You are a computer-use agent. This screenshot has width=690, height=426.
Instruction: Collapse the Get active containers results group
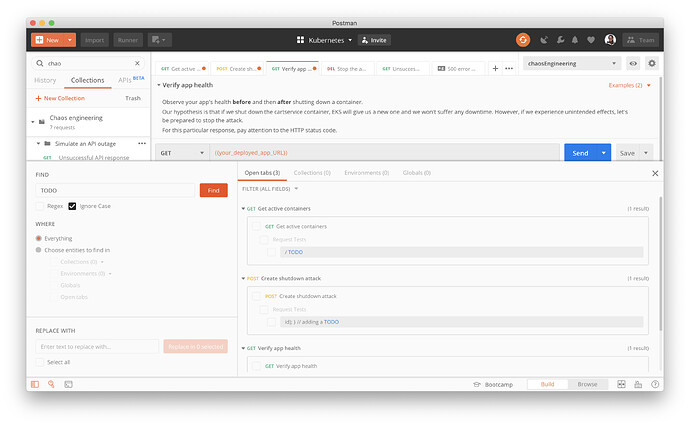click(243, 209)
